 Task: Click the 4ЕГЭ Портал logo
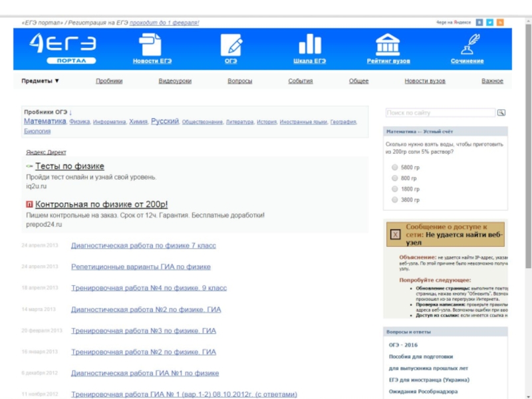tap(63, 49)
